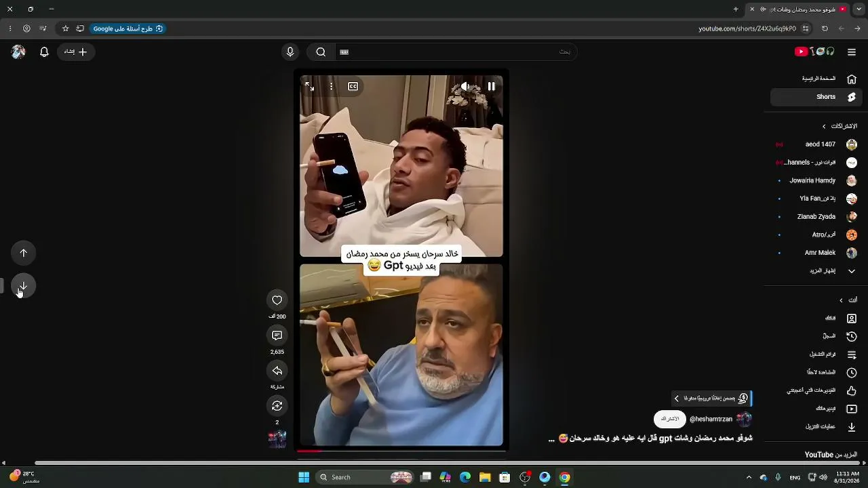This screenshot has width=868, height=488.
Task: Go to Home (الصفحة الرئيسية) in sidebar
Action: pos(818,79)
